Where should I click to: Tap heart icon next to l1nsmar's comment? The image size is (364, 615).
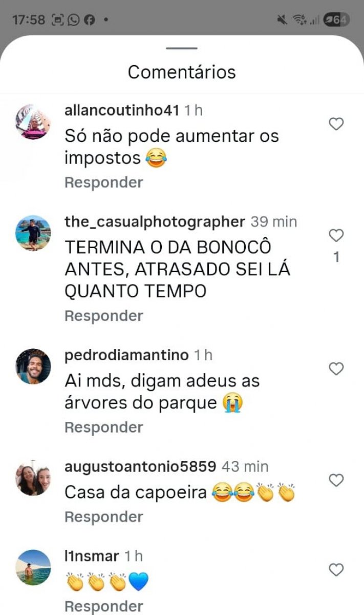pos(336,569)
